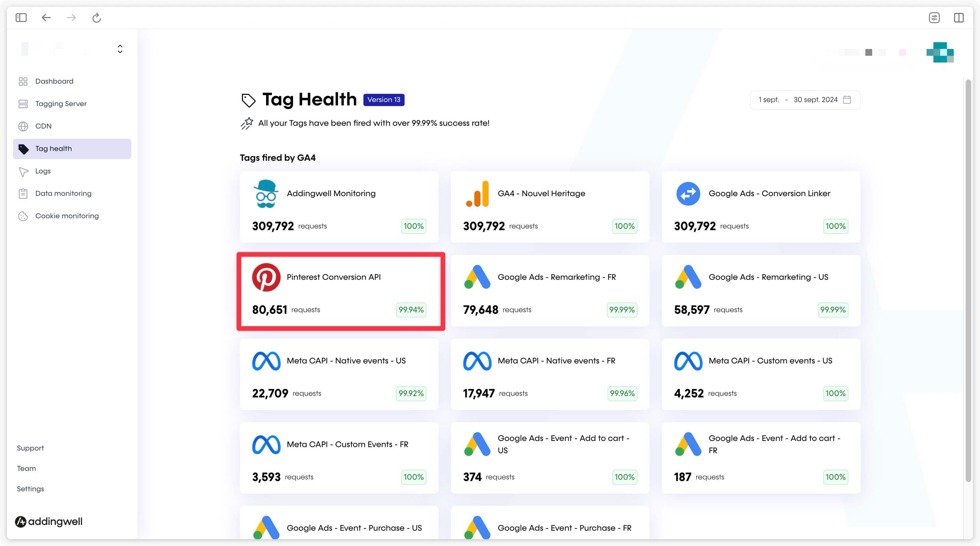Screen dimensions: 980x546
Task: Open CDN in the sidebar
Action: tap(72, 126)
